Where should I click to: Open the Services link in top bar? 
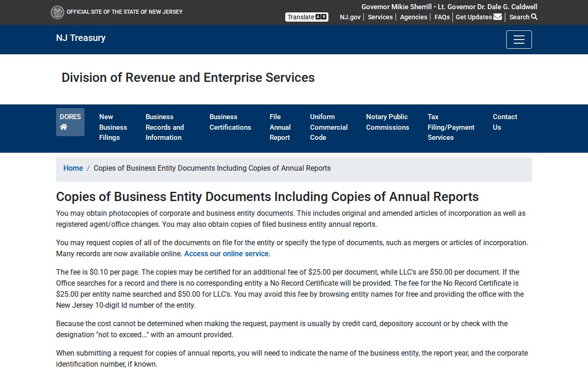coord(380,17)
